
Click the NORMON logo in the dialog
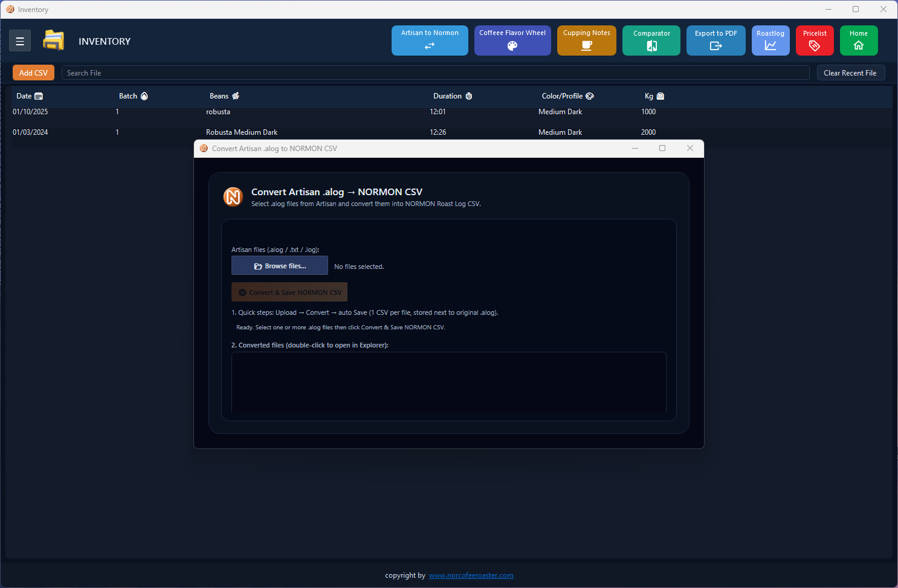tap(233, 196)
